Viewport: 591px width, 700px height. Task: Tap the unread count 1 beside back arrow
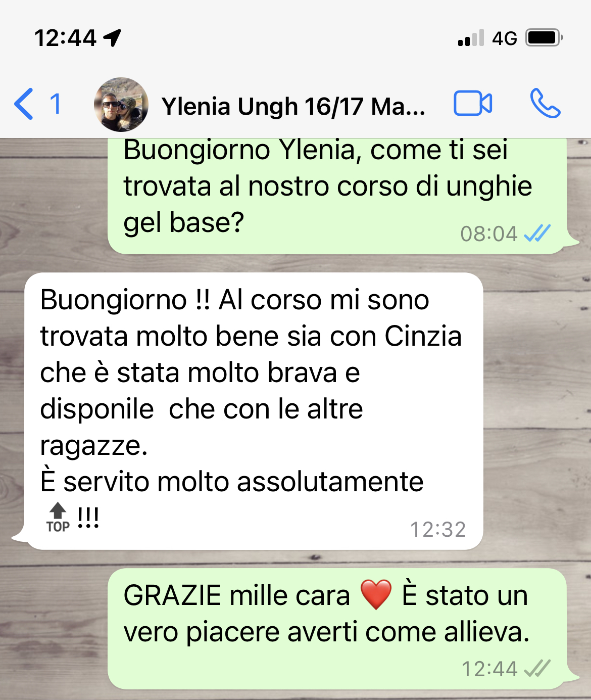[x=56, y=104]
